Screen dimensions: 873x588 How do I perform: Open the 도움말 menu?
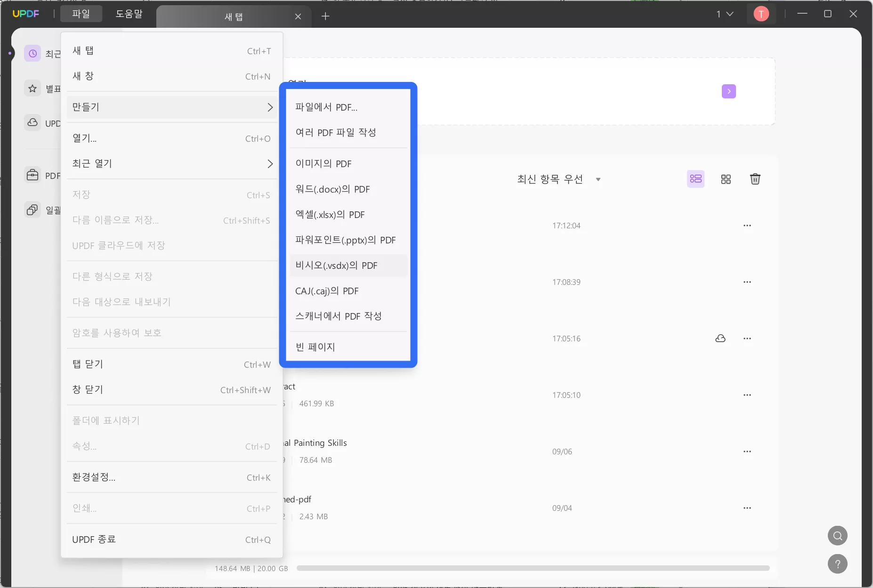[x=129, y=14]
